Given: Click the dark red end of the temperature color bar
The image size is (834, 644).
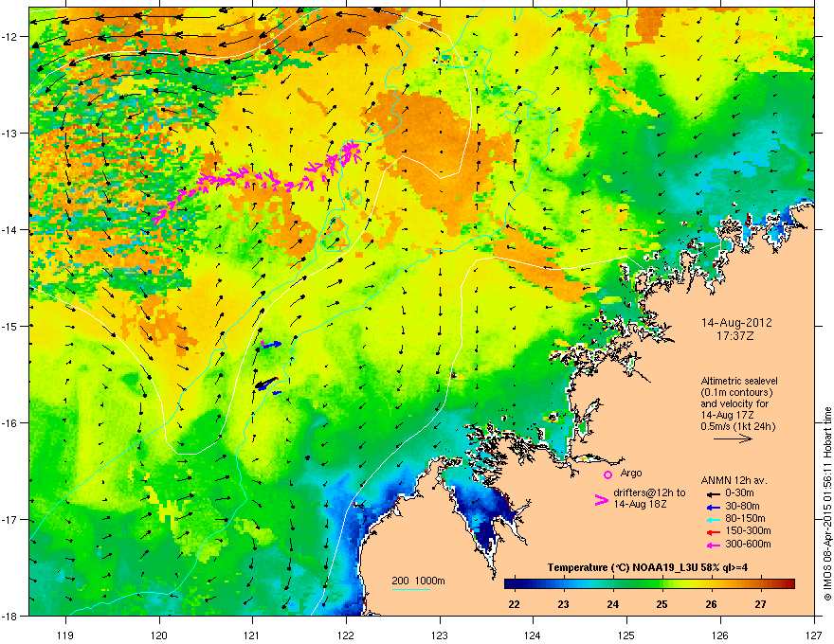Looking at the screenshot, I should (x=788, y=583).
